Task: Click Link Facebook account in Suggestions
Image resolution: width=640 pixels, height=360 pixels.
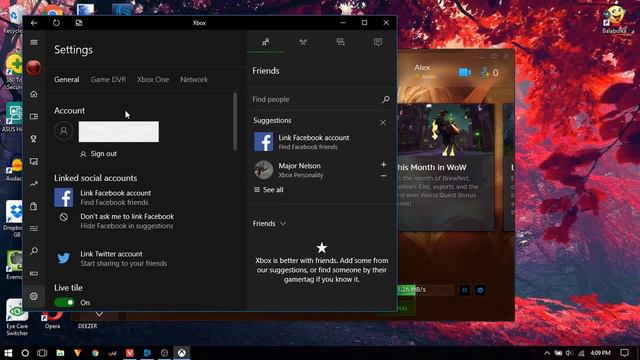Action: point(314,138)
